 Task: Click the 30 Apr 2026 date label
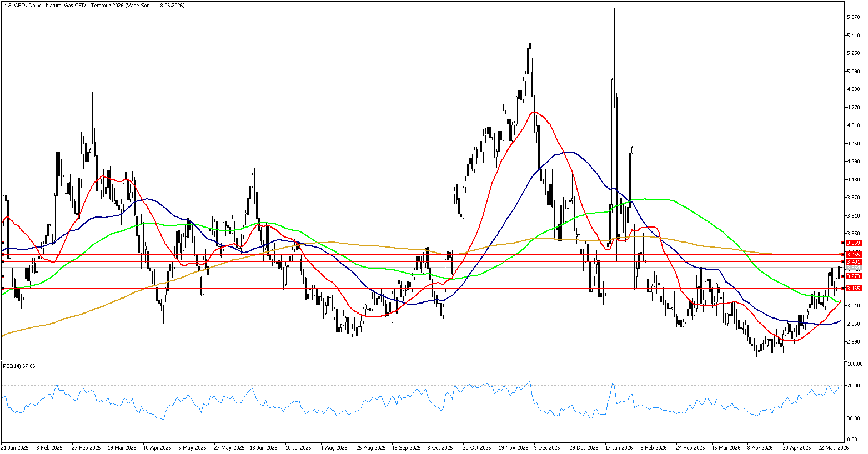798,447
